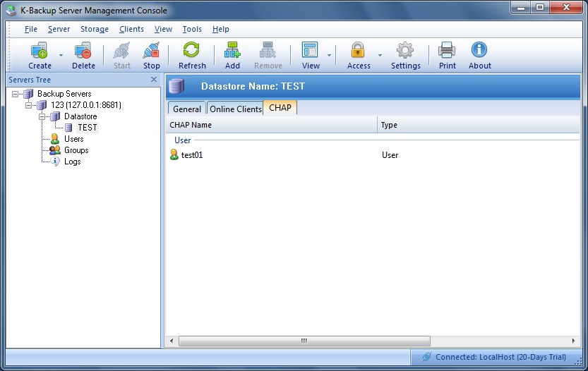Open the View menu in menu bar
This screenshot has height=371, width=588.
pyautogui.click(x=163, y=29)
